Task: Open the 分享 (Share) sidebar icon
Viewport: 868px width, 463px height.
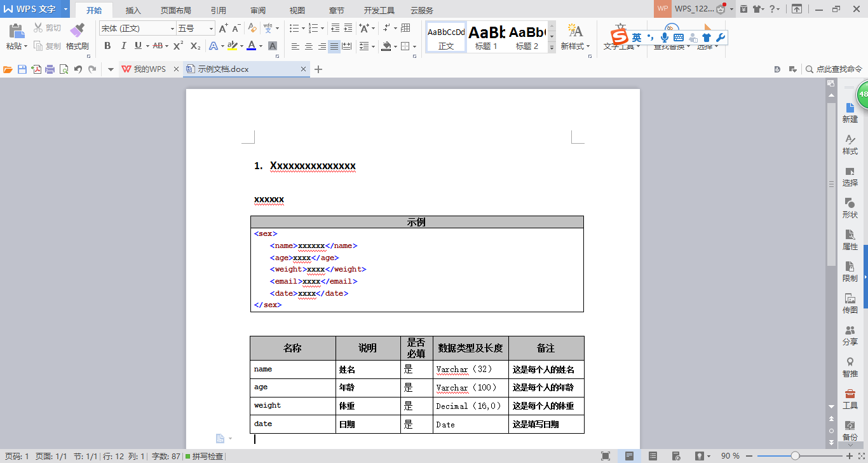Action: pos(850,336)
